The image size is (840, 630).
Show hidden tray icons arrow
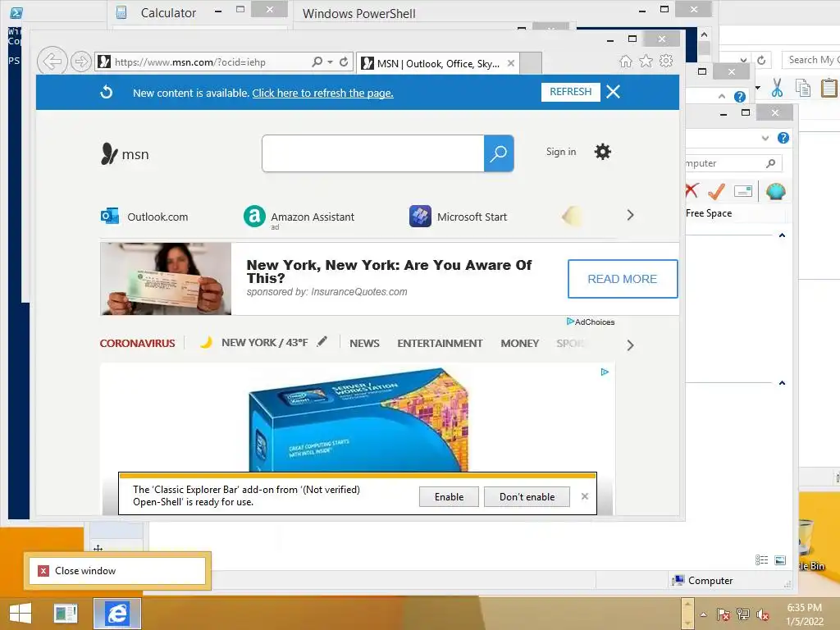(703, 614)
